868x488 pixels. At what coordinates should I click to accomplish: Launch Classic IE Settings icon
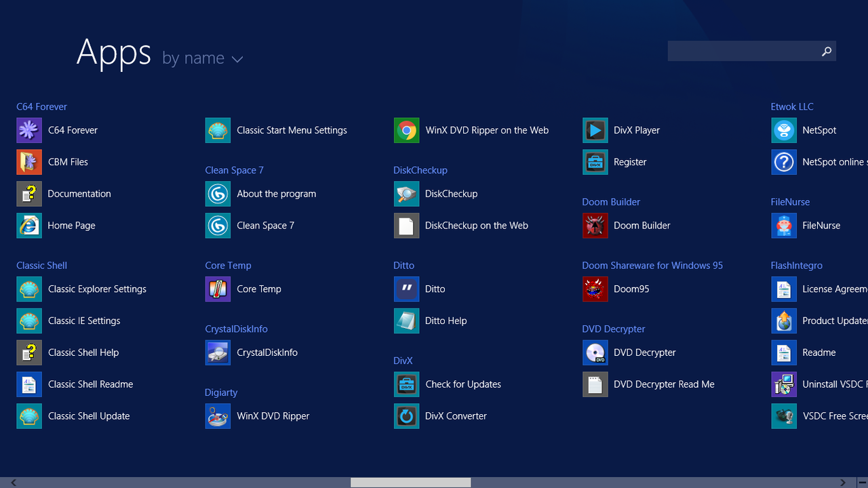pos(29,321)
